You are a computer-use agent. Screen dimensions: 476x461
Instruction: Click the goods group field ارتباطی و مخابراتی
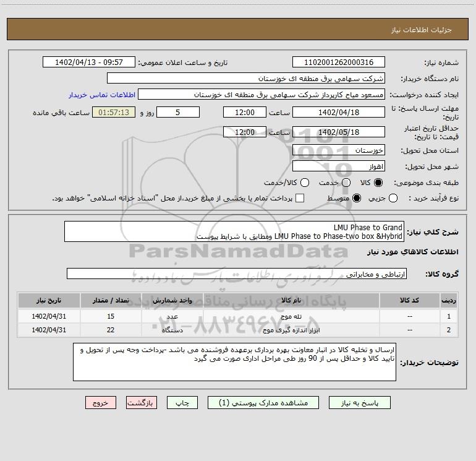pos(237,274)
